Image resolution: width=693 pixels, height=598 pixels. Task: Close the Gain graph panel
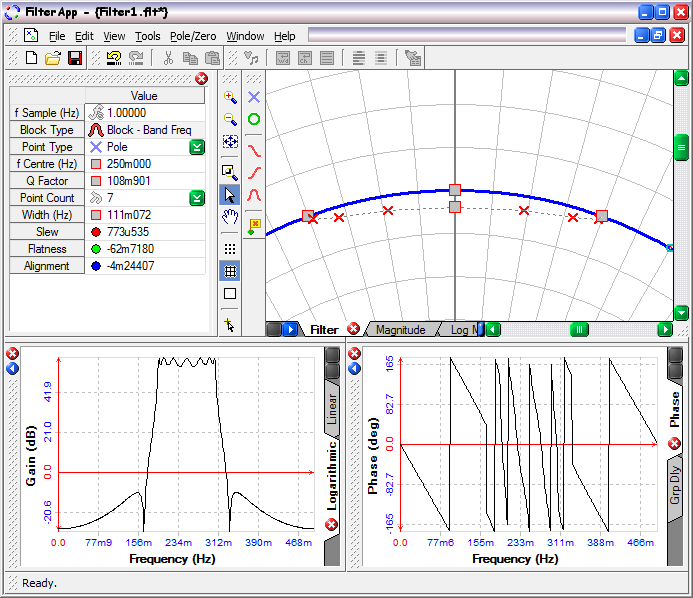(12, 354)
